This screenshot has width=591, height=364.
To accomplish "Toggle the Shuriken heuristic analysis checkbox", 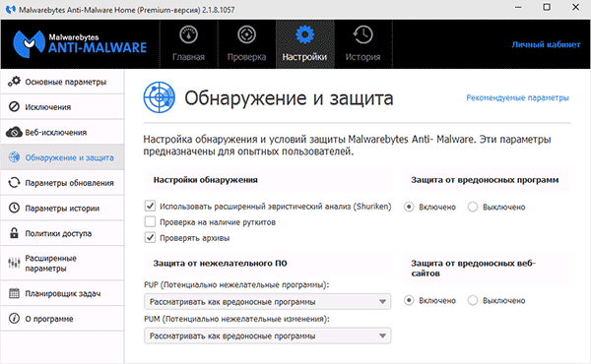I will point(150,206).
